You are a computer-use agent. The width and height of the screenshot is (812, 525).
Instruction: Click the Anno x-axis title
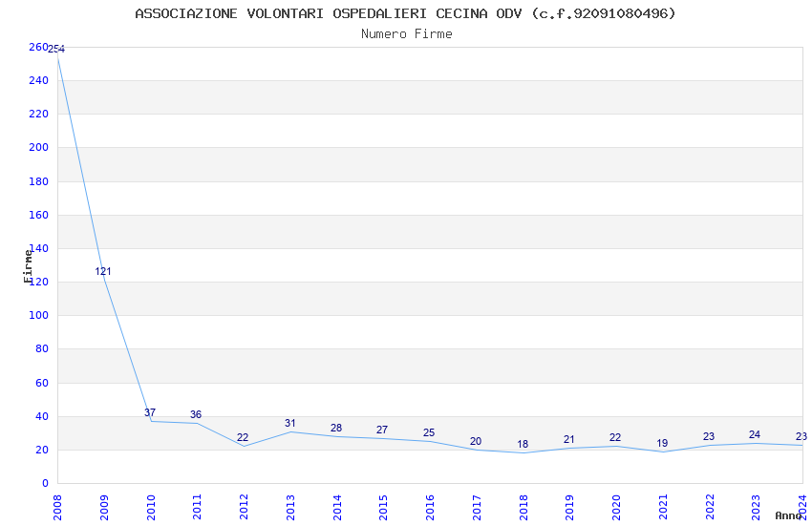788,515
